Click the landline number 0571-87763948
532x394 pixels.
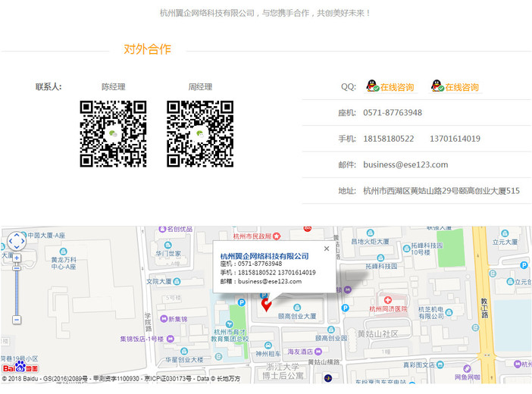pyautogui.click(x=393, y=113)
